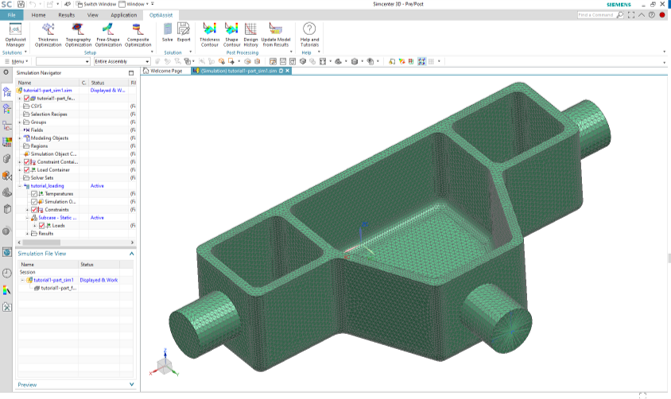Expand the Groups folder node
The image size is (671, 399).
[x=19, y=122]
